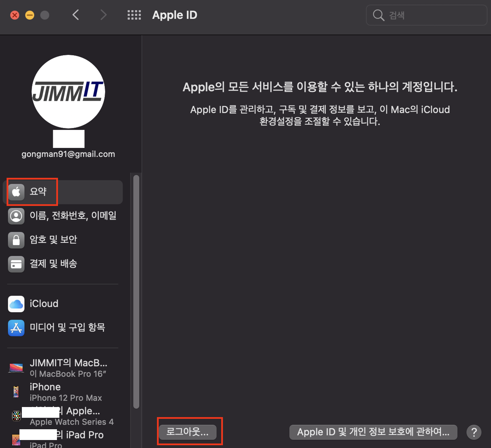
Task: Click the App Store icon for 미디어 및 구입 항목
Action: coord(16,328)
